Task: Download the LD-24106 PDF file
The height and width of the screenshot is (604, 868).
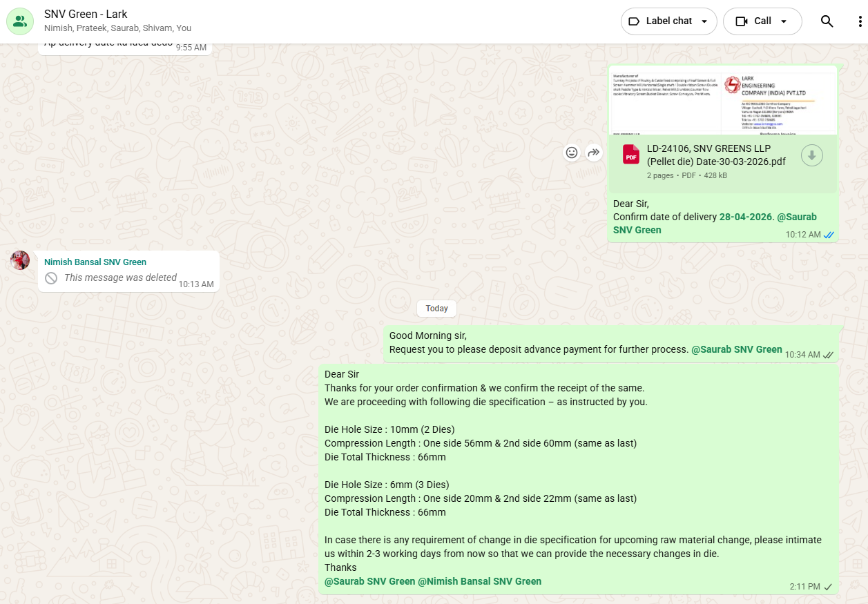Action: coord(811,155)
